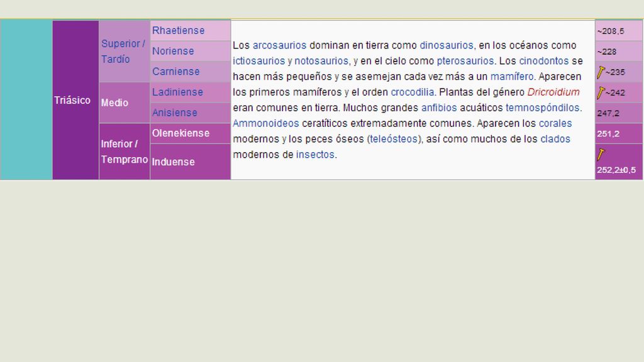Open the insectos link
644x362 pixels.
[315, 155]
